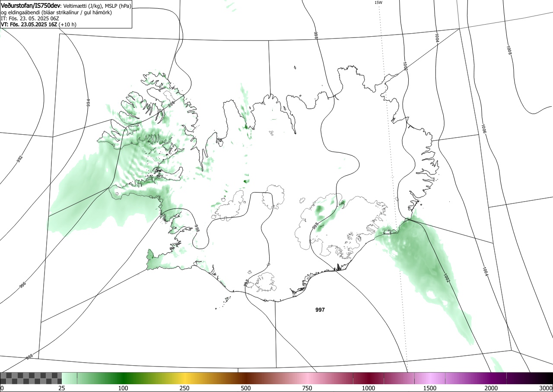Viewport: 553px width, 392px height.
Task: Click the "992" isobar label
Action: point(19,158)
